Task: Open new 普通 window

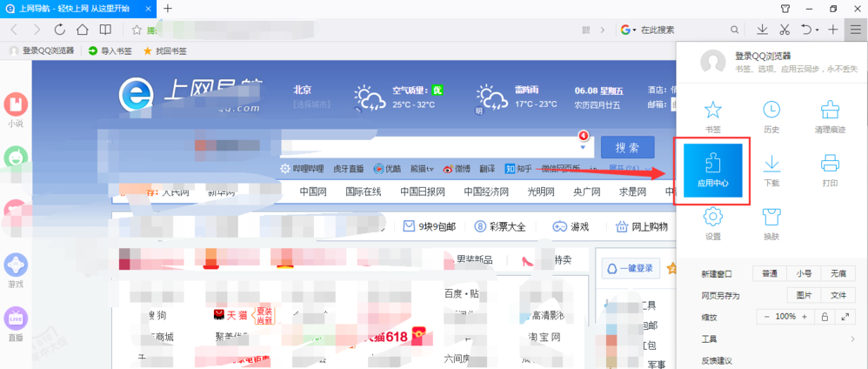Action: (770, 273)
